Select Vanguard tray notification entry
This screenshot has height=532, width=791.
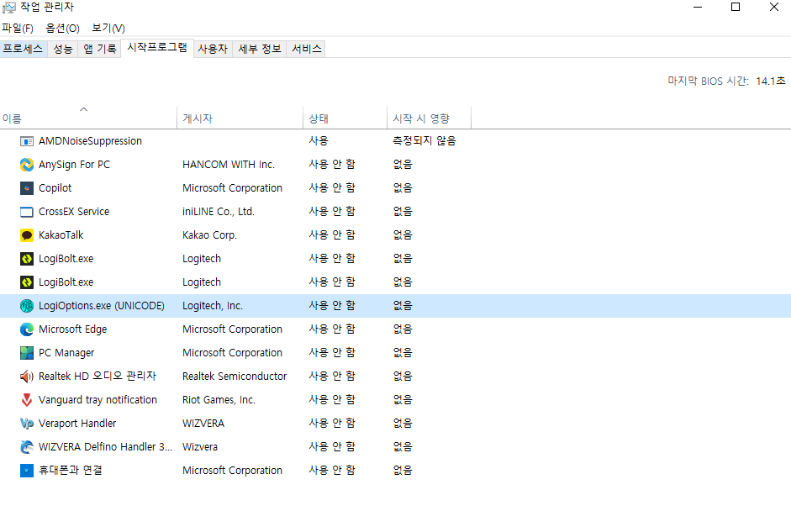coord(98,400)
